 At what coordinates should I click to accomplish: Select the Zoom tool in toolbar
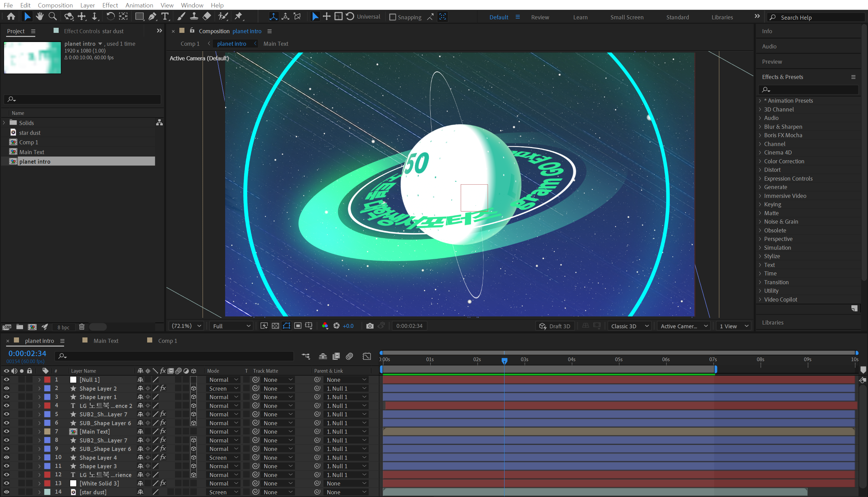53,16
